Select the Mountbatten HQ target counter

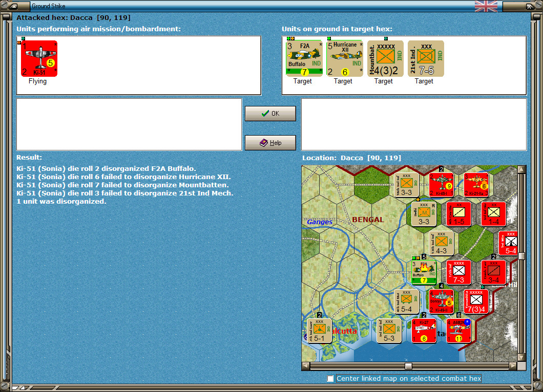click(x=385, y=58)
